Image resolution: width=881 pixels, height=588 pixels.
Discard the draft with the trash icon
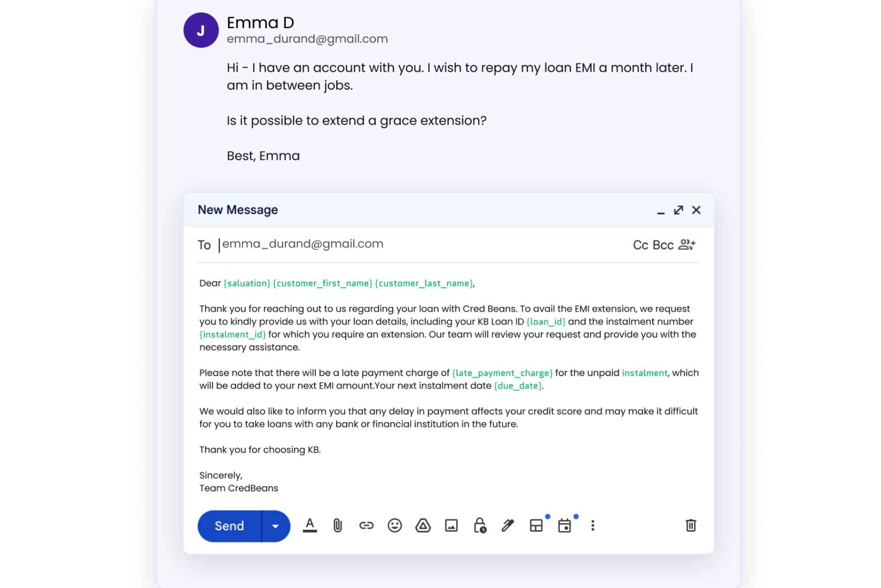tap(691, 525)
